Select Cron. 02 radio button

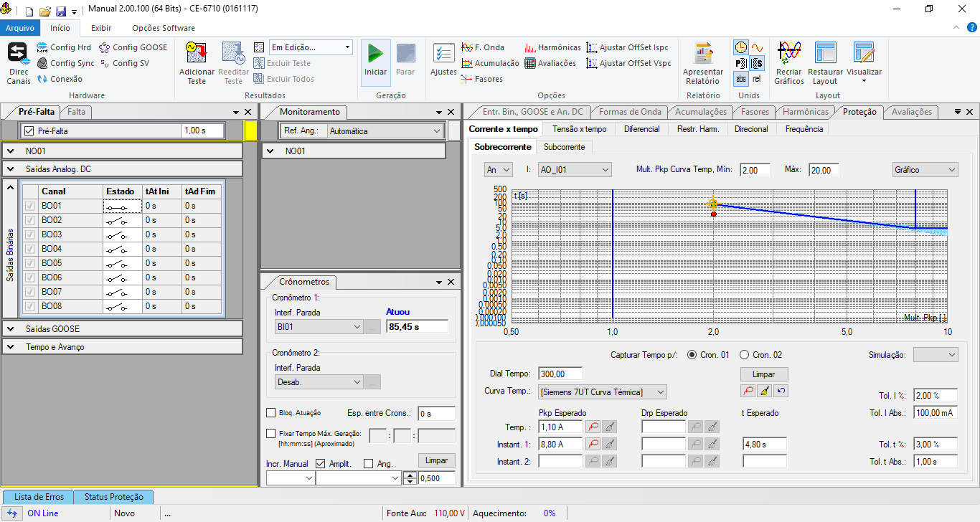pos(744,354)
